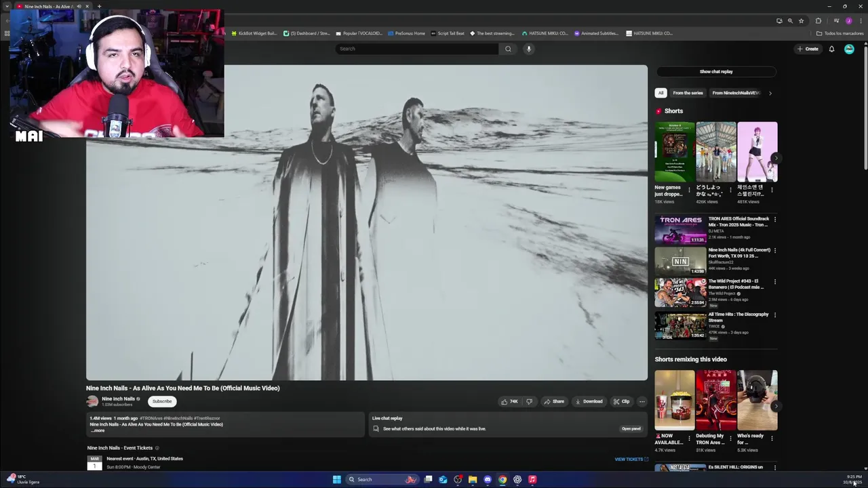Share the Nine Inch Nails video
The width and height of the screenshot is (868, 488).
pyautogui.click(x=554, y=401)
